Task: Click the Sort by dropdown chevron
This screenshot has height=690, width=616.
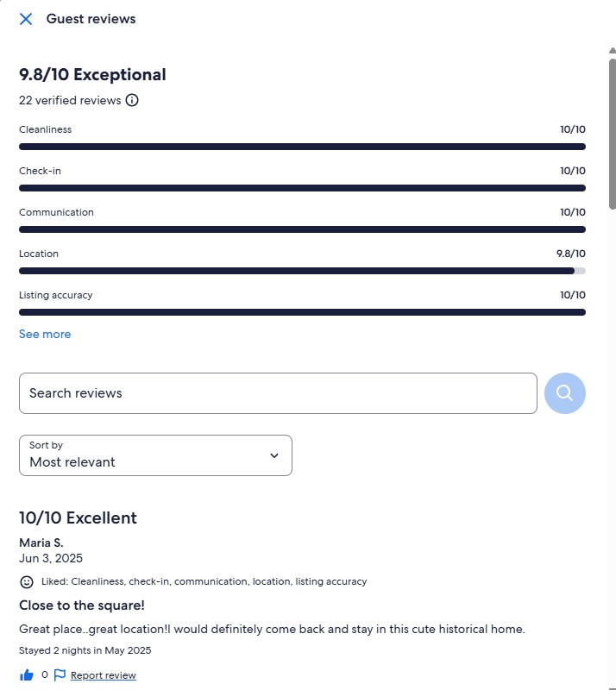Action: 273,455
